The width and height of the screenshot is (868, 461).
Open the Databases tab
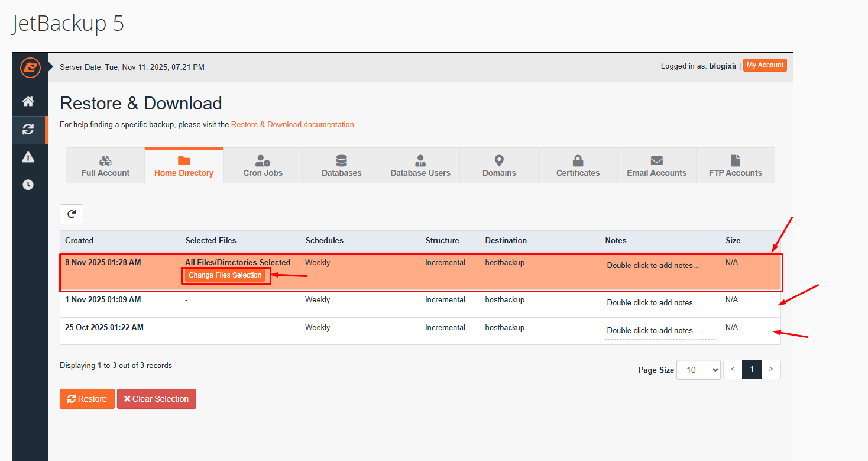(341, 166)
